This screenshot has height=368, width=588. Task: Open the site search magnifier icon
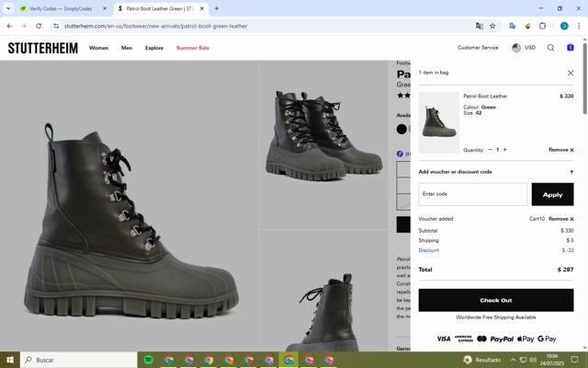pyautogui.click(x=550, y=48)
